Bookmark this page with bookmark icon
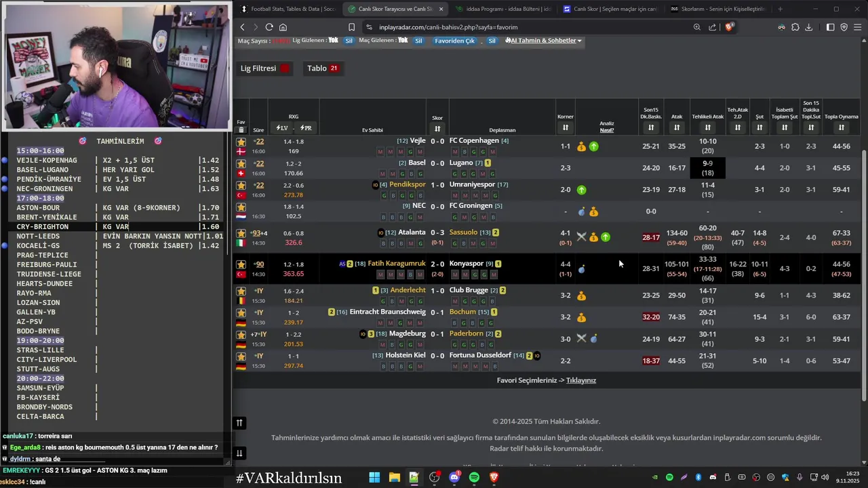868x488 pixels. (x=351, y=27)
